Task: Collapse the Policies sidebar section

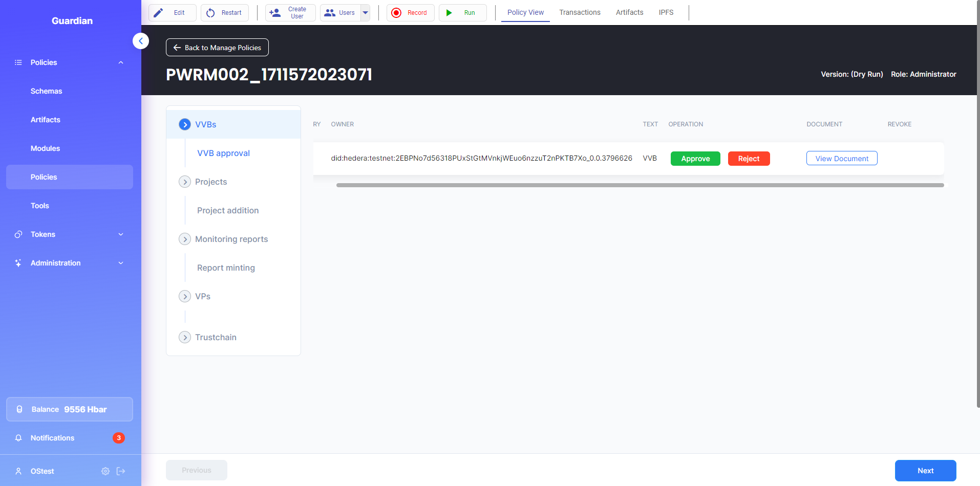Action: [x=121, y=62]
